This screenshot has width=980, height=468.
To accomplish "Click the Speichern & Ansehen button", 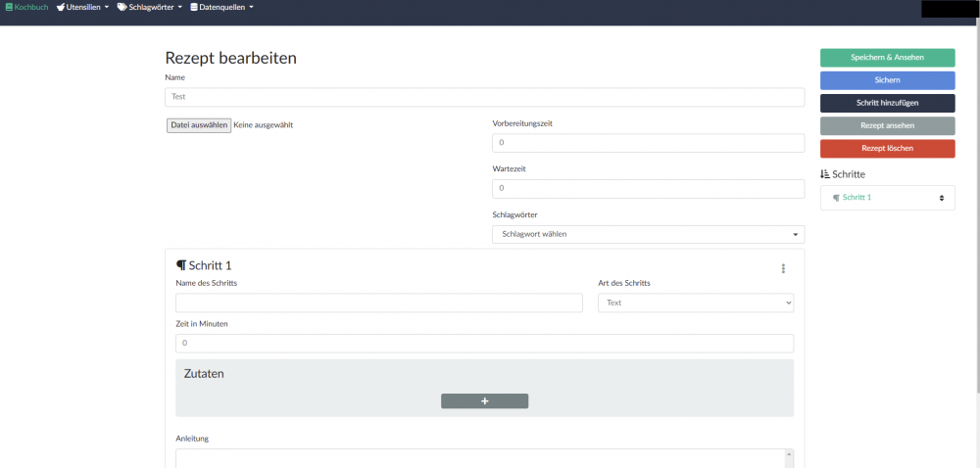I will click(x=888, y=58).
